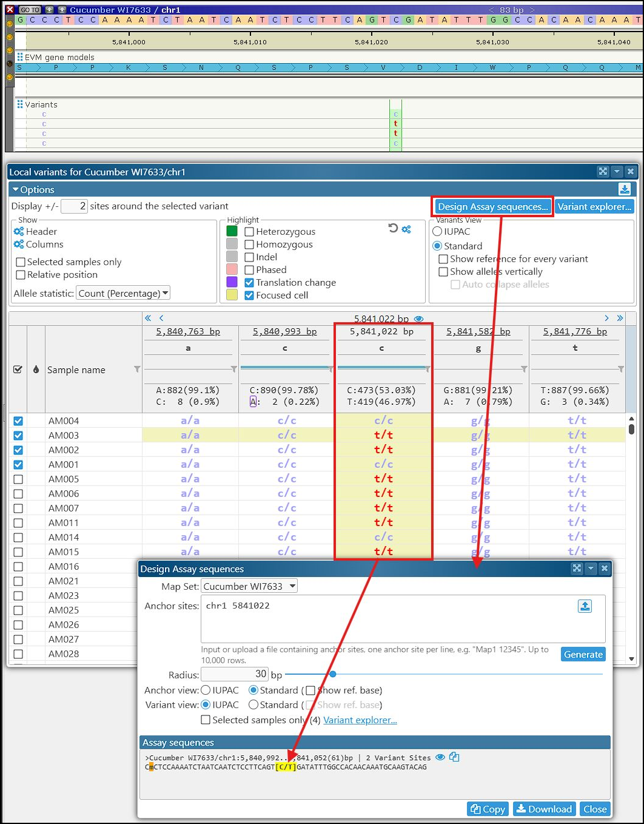Jump to last variant with double right chevron
The height and width of the screenshot is (824, 644).
click(620, 318)
